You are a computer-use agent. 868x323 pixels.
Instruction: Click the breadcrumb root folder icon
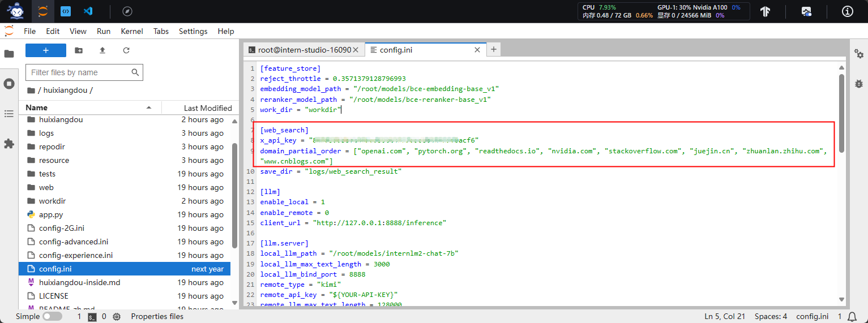point(30,90)
